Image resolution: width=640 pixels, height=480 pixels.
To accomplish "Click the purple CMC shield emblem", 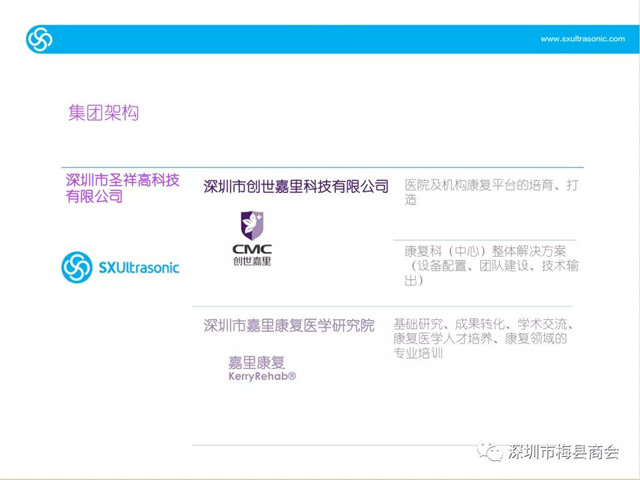I will pos(252,225).
